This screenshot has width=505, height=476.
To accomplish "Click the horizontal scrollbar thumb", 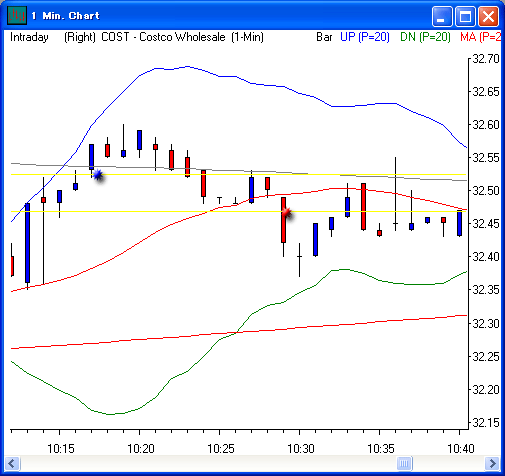I will [405, 463].
